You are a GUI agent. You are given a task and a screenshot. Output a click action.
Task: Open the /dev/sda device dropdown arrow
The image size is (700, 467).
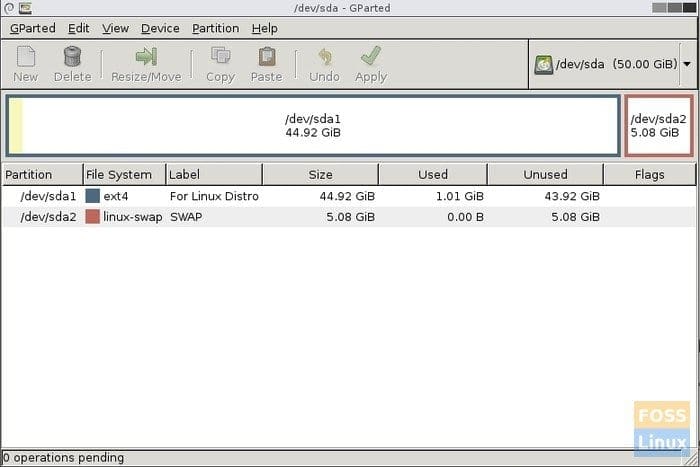pyautogui.click(x=687, y=64)
